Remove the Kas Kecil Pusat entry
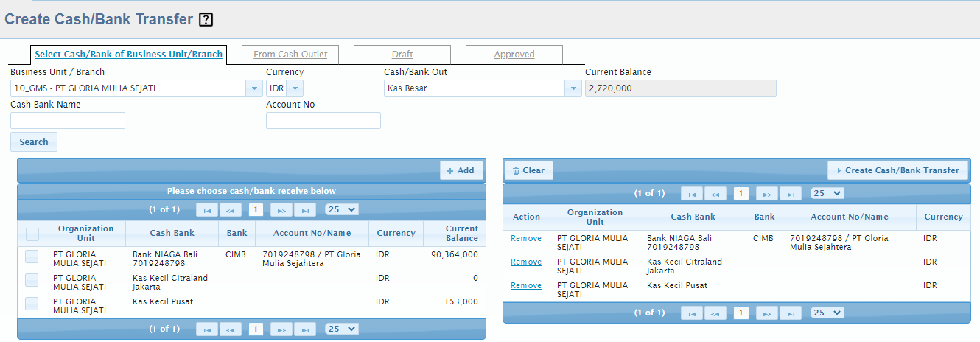Screen dimensions: 980x342 pyautogui.click(x=526, y=286)
